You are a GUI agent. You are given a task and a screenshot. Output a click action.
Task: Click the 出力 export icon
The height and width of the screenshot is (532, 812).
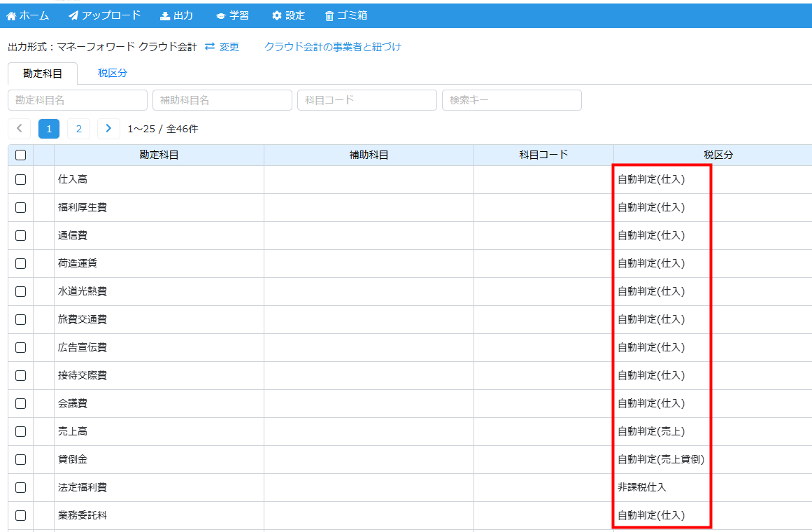point(165,15)
